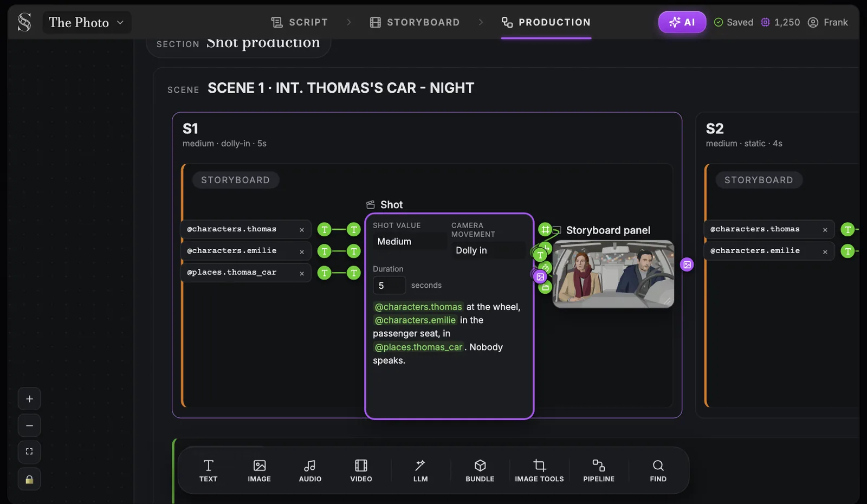Viewport: 867px width, 504px height.
Task: Click purple image output port beside storyboard panel
Action: point(687,264)
